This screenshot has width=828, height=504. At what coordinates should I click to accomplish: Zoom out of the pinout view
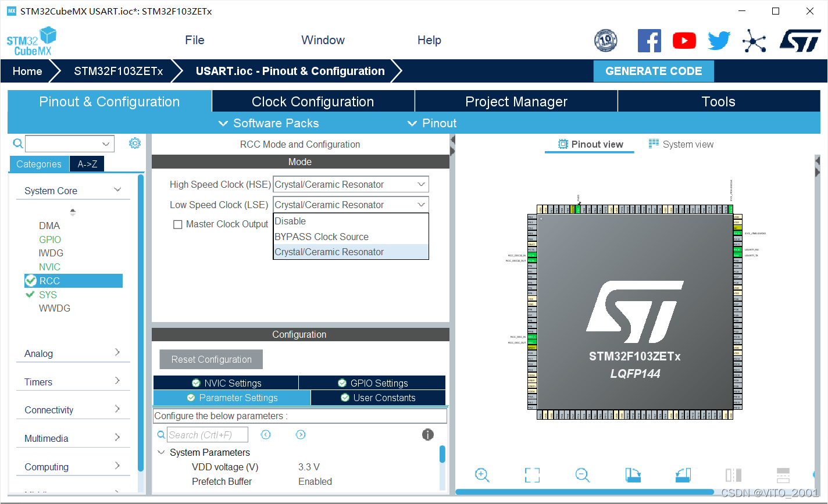[583, 475]
